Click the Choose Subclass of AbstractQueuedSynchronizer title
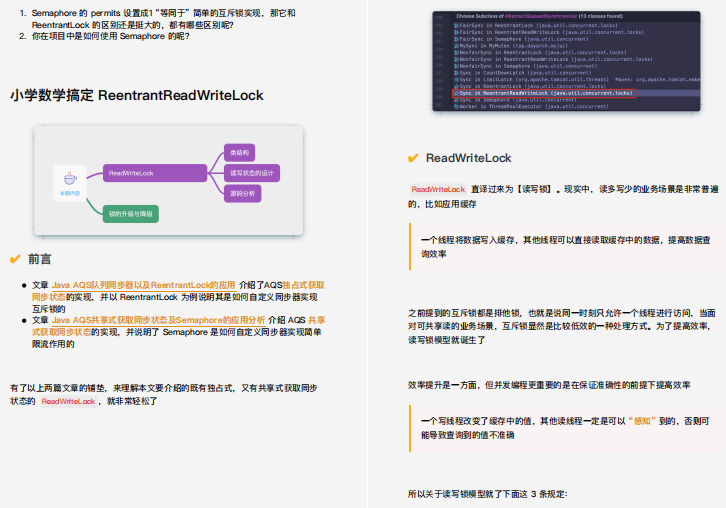This screenshot has height=508, width=726. 539,16
